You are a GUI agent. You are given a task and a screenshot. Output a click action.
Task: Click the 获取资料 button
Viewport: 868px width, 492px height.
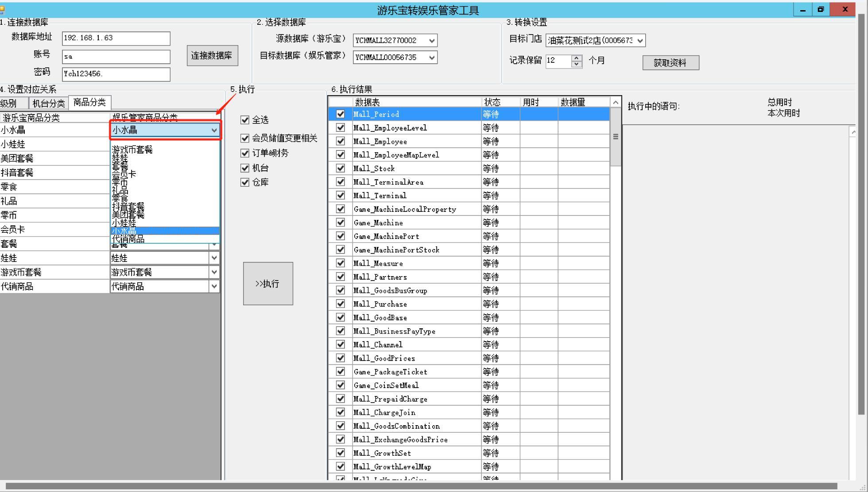click(x=670, y=63)
